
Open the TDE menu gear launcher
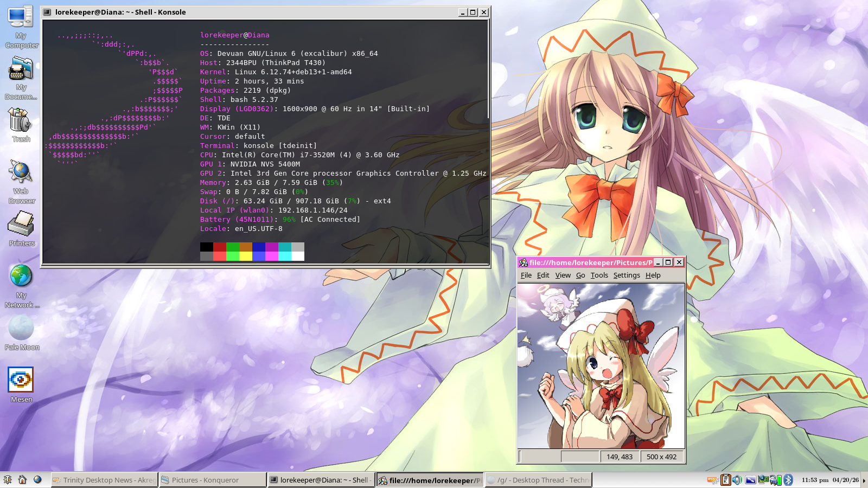pos(8,480)
